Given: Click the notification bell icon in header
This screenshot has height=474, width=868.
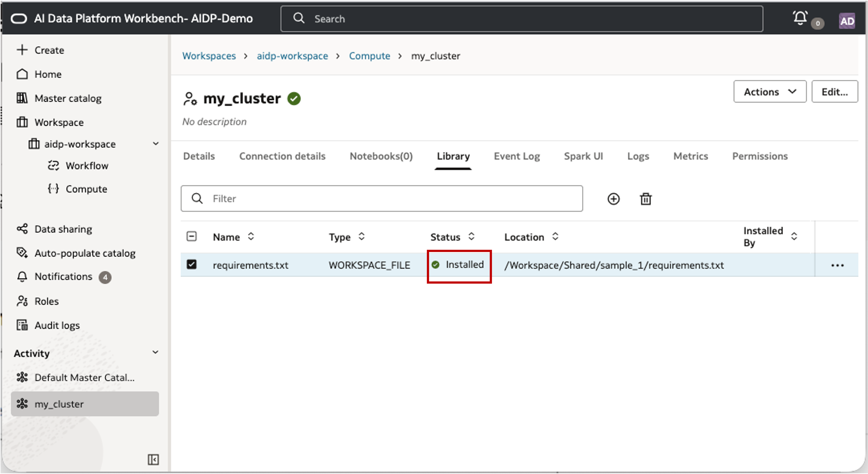Looking at the screenshot, I should tap(800, 18).
